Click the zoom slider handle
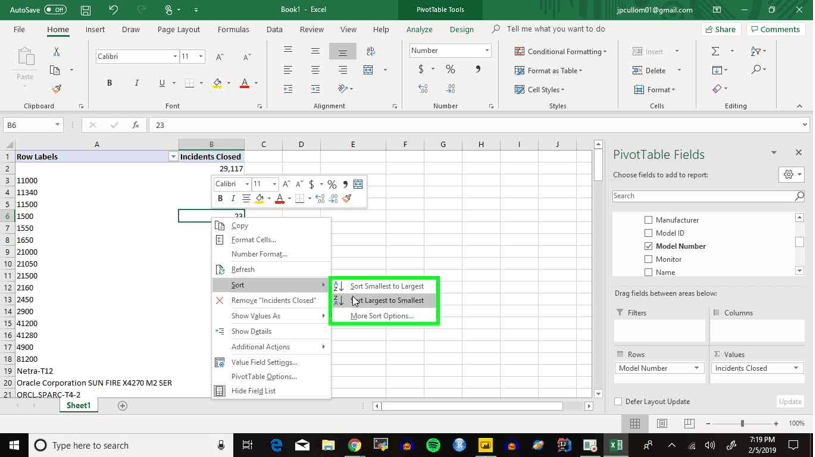 point(742,424)
